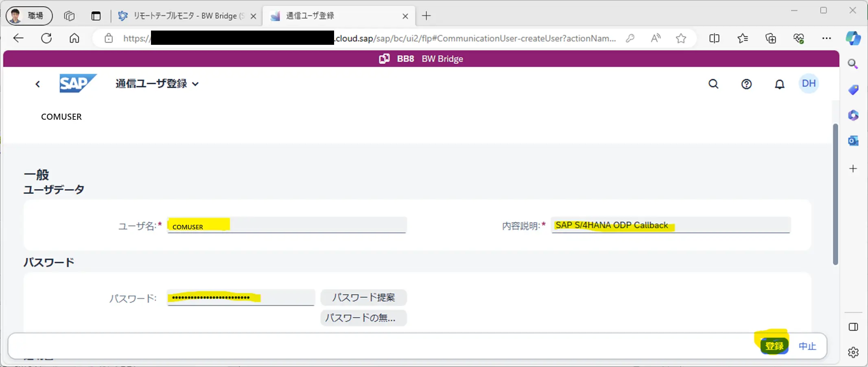Go back with the browser back arrow
The width and height of the screenshot is (868, 367).
pyautogui.click(x=19, y=38)
